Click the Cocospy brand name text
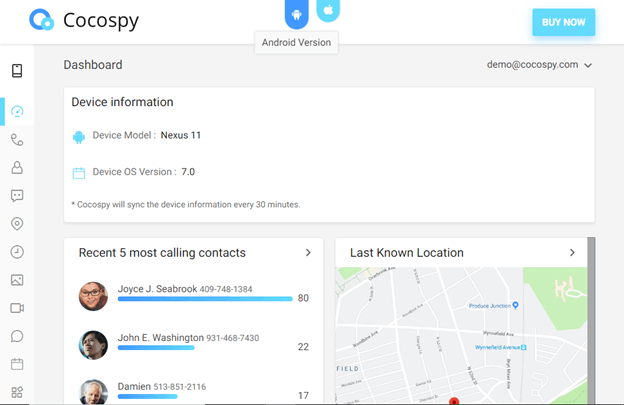624x405 pixels. click(x=101, y=21)
